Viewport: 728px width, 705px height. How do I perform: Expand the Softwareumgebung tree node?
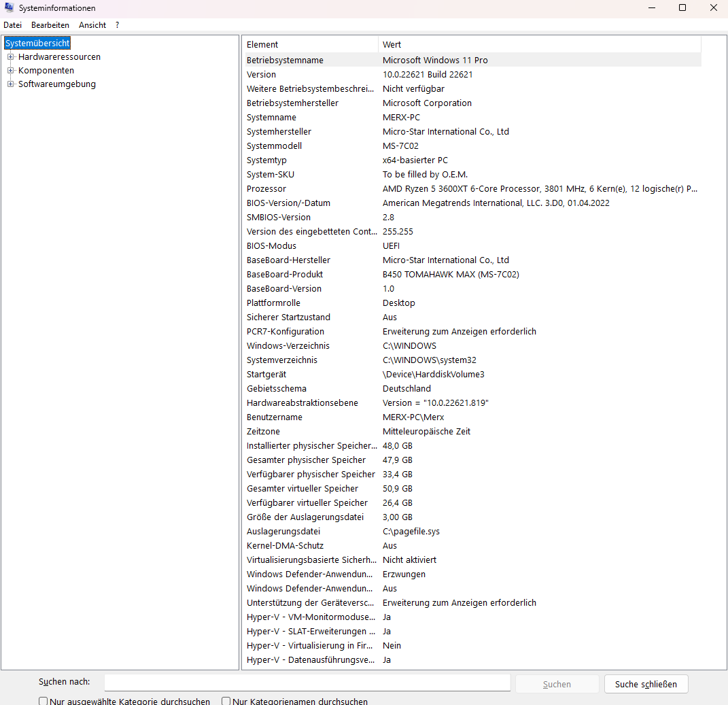click(10, 84)
